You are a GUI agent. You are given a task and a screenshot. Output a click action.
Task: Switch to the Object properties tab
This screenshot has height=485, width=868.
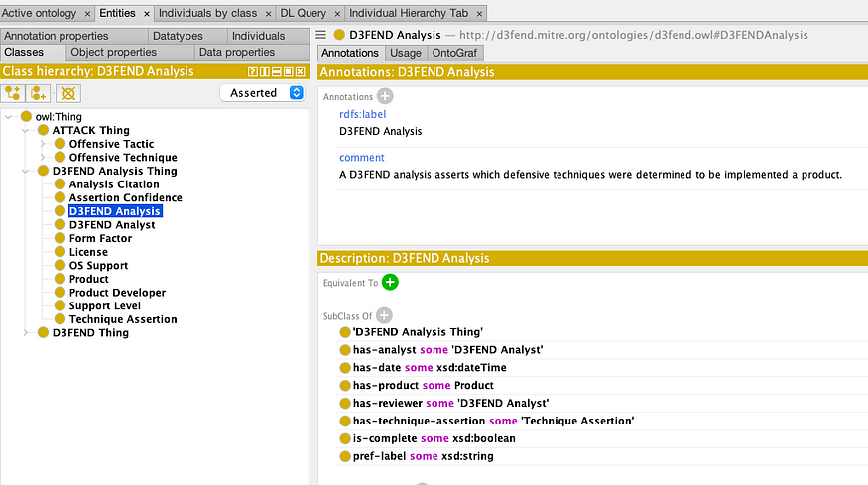click(130, 52)
